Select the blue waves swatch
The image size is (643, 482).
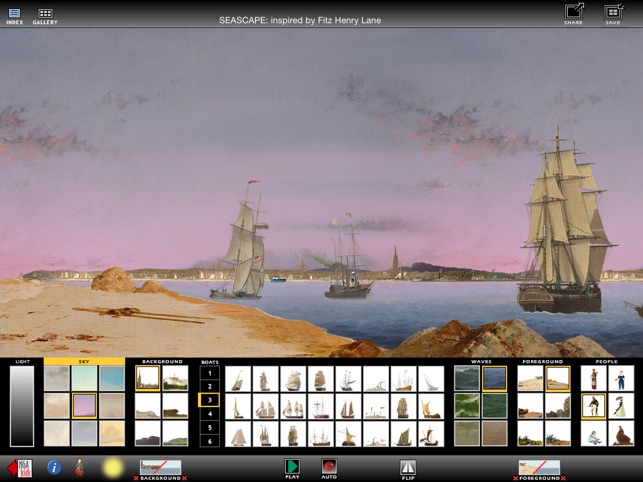pos(495,378)
